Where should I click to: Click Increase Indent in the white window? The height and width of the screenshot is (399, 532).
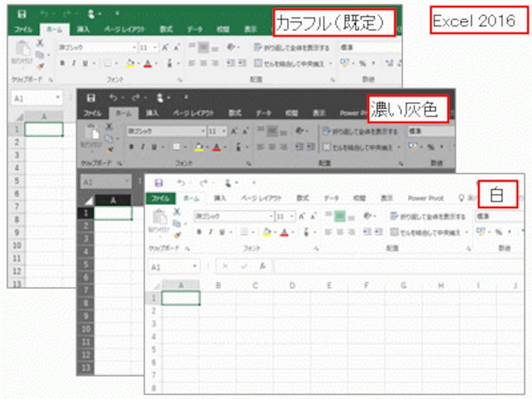tap(378, 232)
